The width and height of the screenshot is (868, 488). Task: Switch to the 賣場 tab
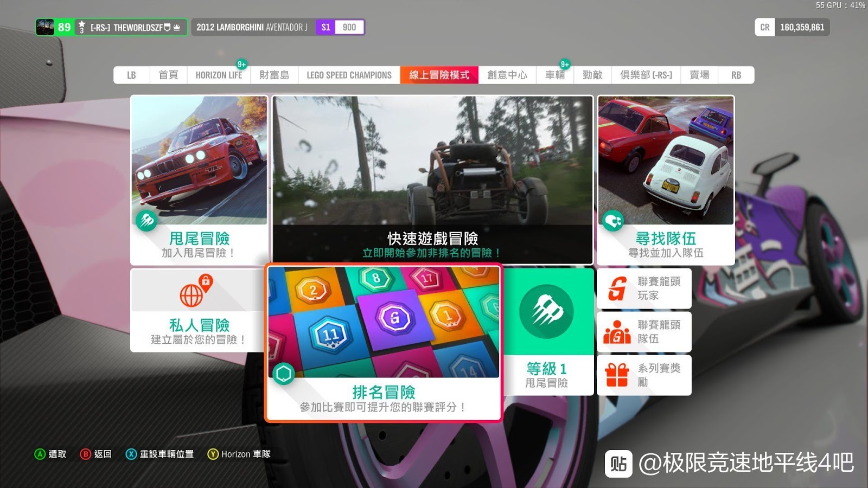point(699,75)
